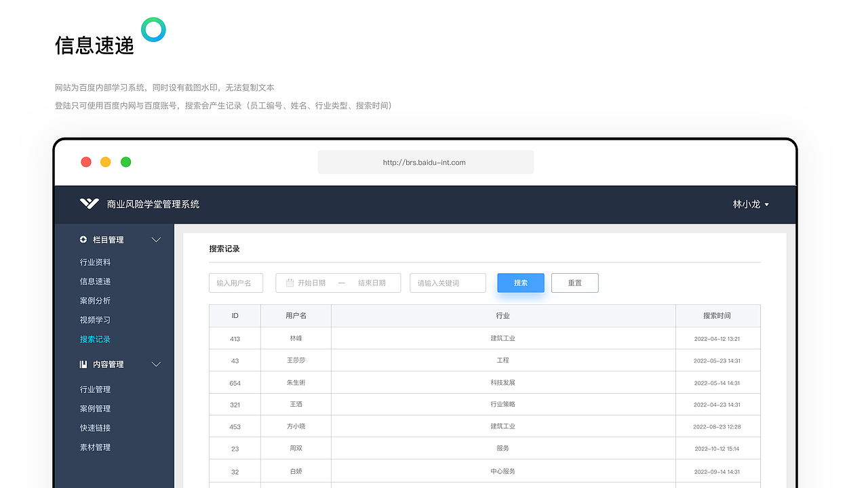
Task: Click the 内容管理 section icon
Action: coord(83,364)
